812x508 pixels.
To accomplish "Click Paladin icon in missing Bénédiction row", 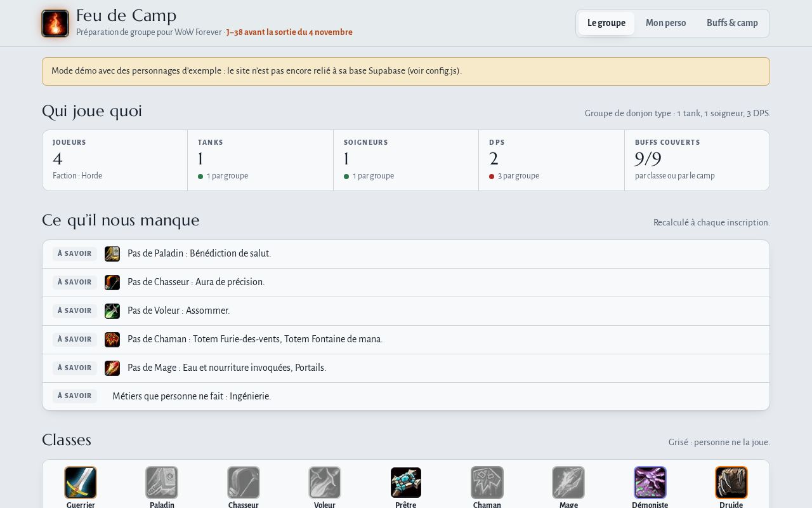I will point(112,254).
